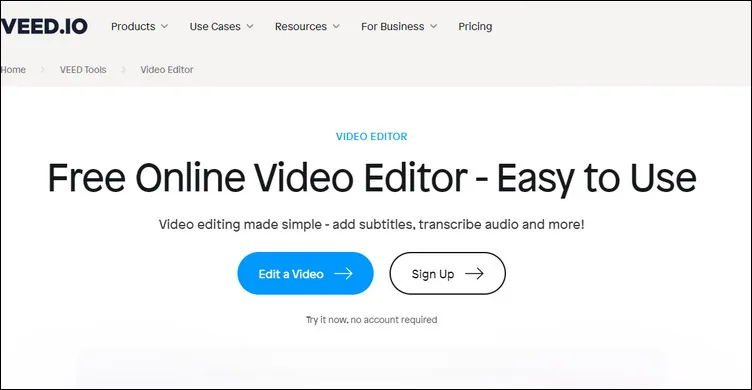Screen dimensions: 752x390
Task: Click the VIDEO EDITOR blue label
Action: [372, 136]
